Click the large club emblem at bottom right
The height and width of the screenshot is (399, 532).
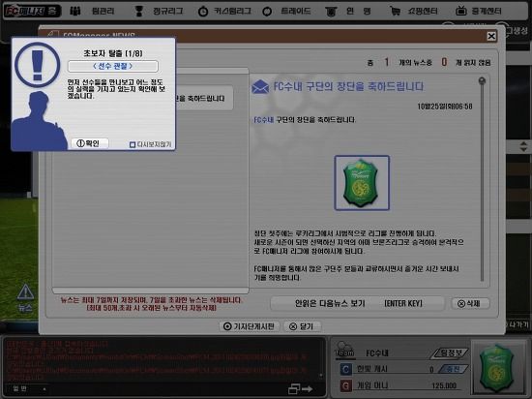[x=497, y=367]
